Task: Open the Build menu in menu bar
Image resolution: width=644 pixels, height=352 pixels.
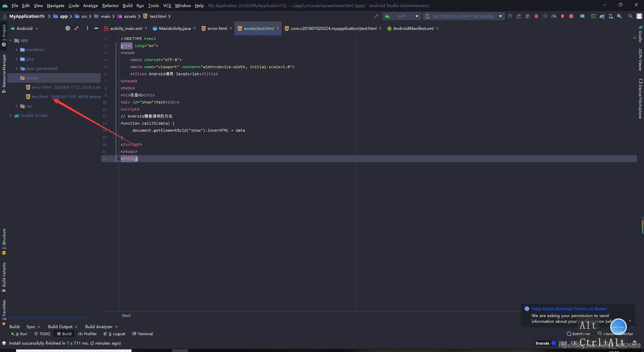Action: pos(127,5)
